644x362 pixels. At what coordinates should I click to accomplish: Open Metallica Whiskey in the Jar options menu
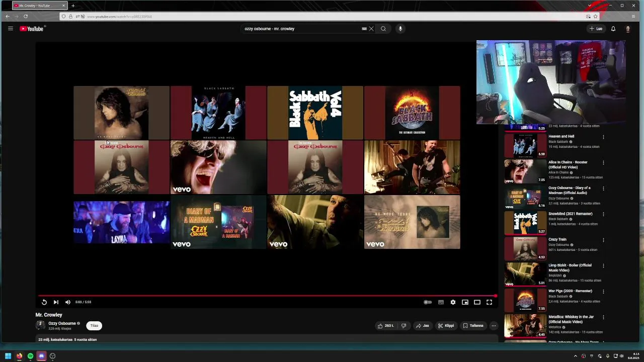[603, 317]
